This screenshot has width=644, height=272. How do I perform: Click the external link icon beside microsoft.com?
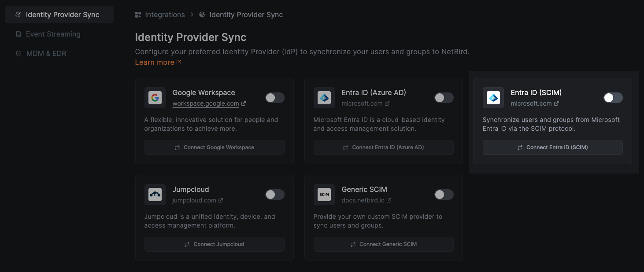(387, 103)
